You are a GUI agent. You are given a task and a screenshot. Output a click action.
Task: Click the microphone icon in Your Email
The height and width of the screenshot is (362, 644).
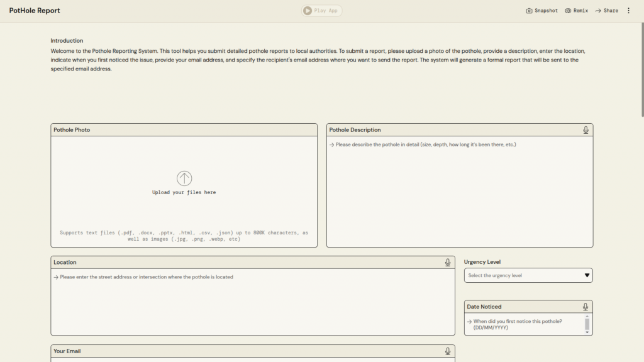(x=448, y=351)
